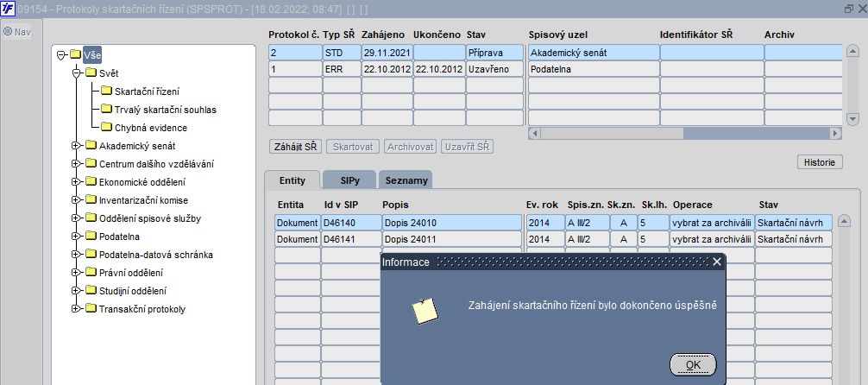Expand the Inventarizační komise node

pos(76,200)
